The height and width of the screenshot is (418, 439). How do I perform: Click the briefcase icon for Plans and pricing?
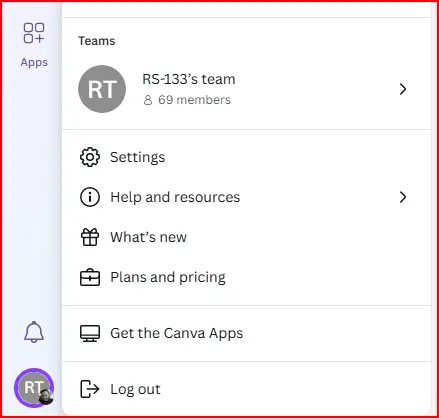coord(90,277)
